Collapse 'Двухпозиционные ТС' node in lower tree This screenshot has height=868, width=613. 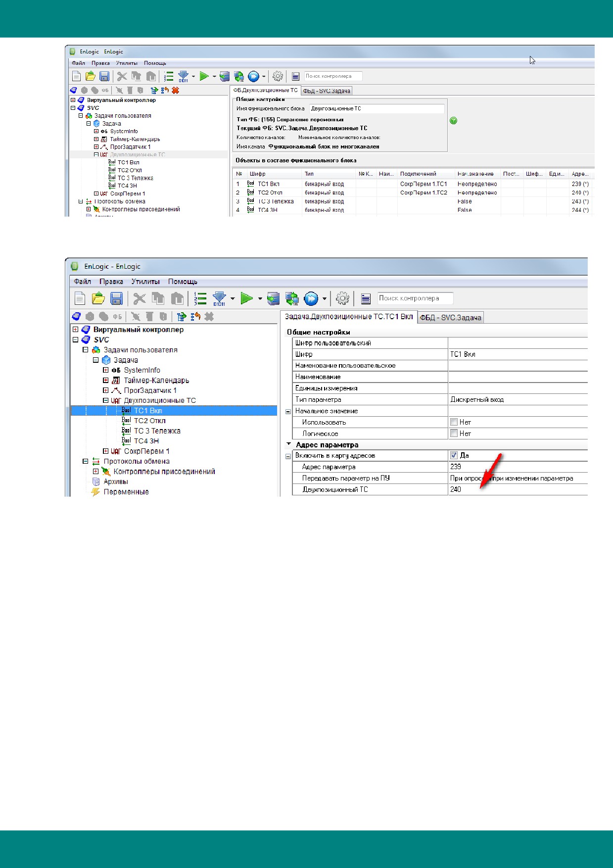click(x=105, y=401)
